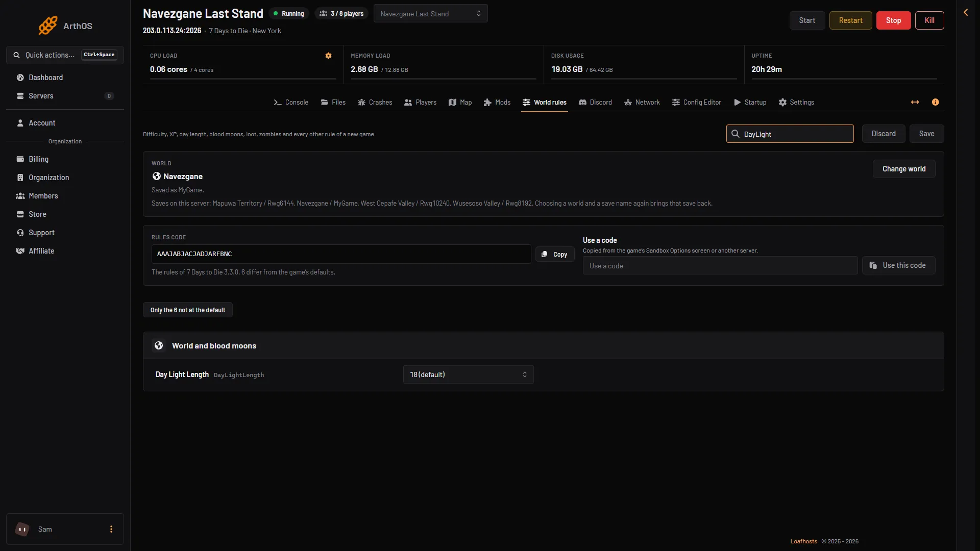Screen dimensions: 980x551
Task: Collapse the right panel with the chevron icon
Action: click(x=966, y=12)
